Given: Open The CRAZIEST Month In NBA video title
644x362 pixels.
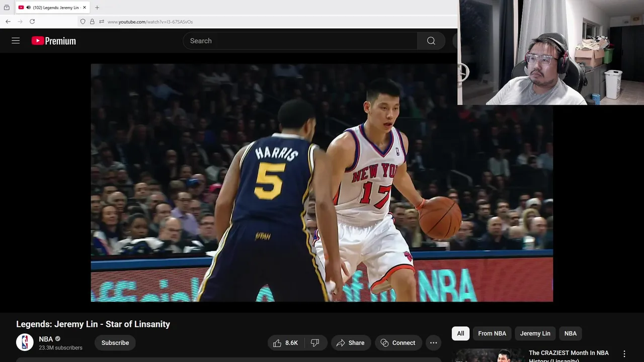Looking at the screenshot, I should [x=569, y=356].
